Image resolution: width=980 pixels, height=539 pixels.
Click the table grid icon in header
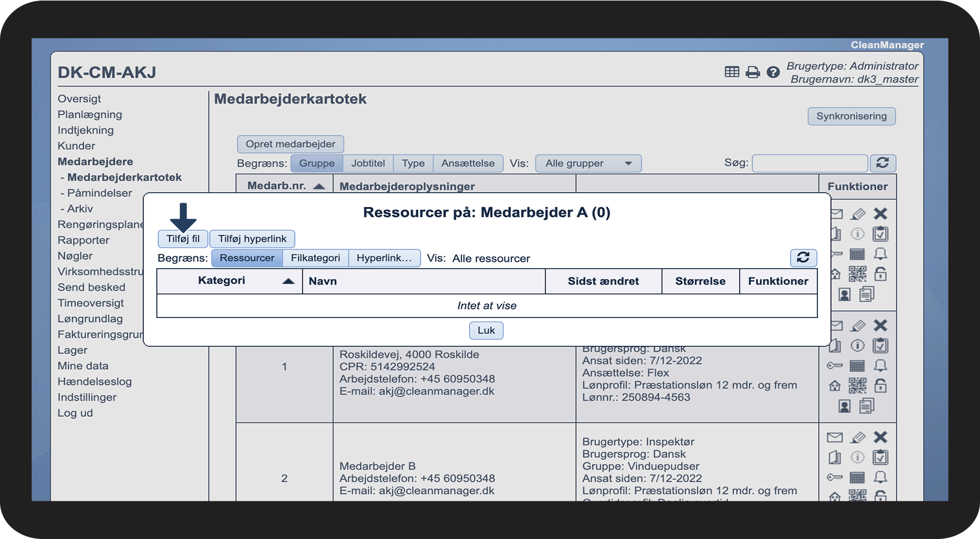(x=732, y=72)
